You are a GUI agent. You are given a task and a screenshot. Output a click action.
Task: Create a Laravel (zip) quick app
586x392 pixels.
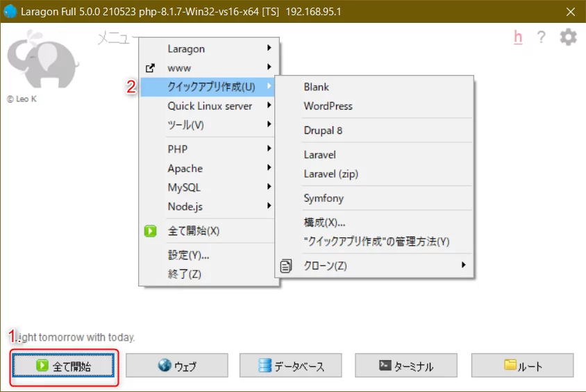(x=374, y=173)
